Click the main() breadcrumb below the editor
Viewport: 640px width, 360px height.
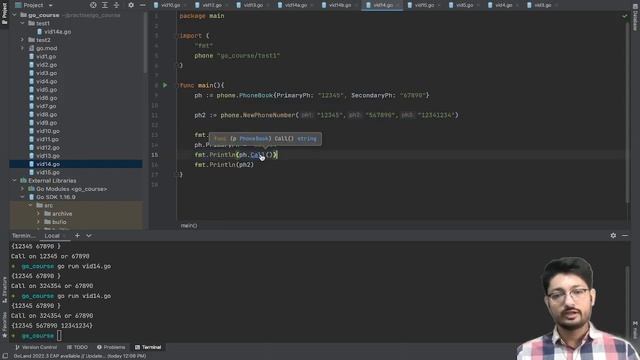point(189,226)
